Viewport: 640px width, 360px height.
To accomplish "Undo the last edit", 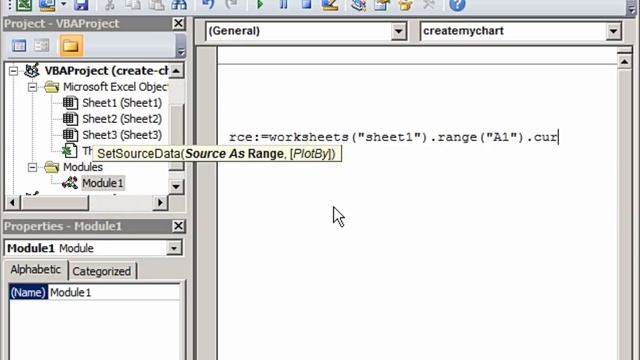I will click(x=208, y=5).
